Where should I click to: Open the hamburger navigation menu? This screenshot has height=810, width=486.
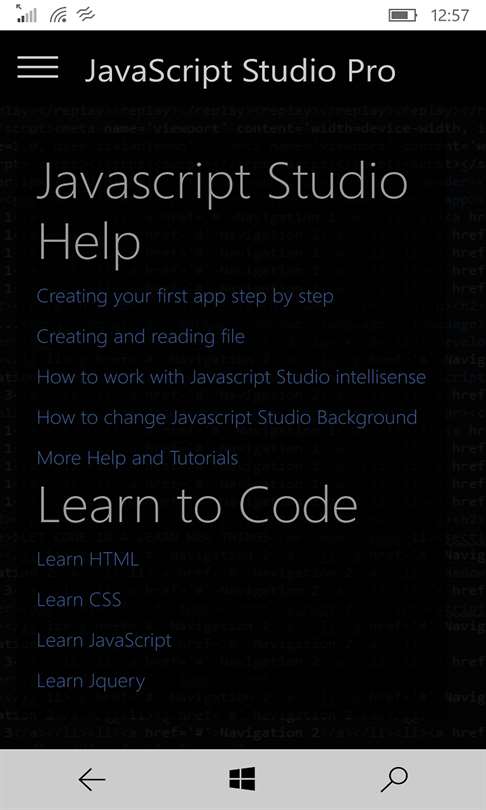pyautogui.click(x=38, y=68)
